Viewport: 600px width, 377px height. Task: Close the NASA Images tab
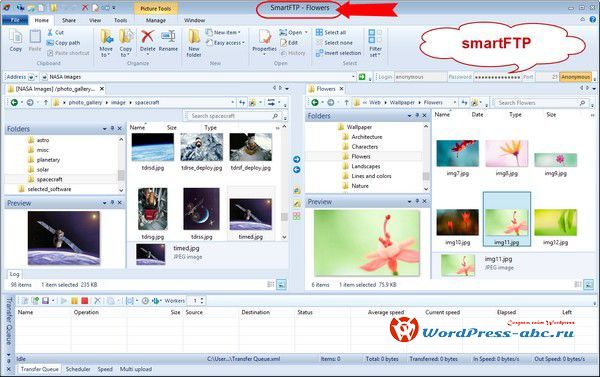(102, 89)
